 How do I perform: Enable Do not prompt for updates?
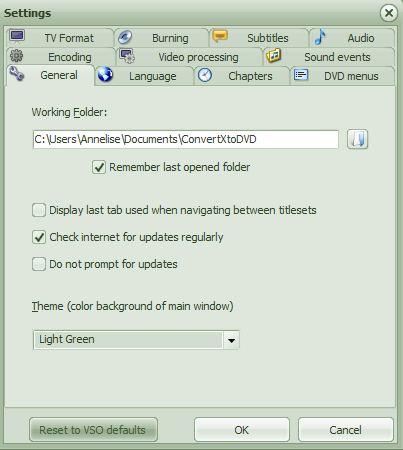[x=39, y=264]
